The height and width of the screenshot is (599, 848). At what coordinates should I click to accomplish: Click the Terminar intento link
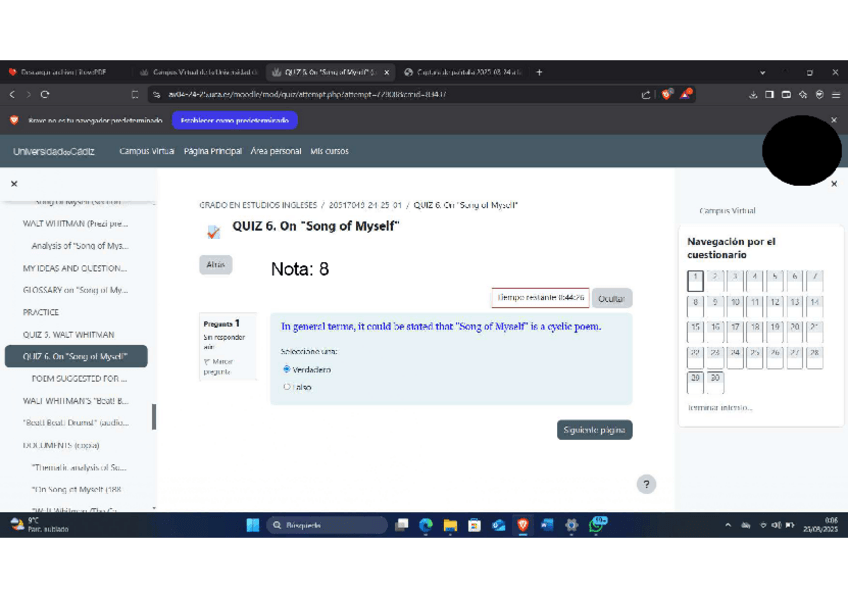(x=720, y=408)
